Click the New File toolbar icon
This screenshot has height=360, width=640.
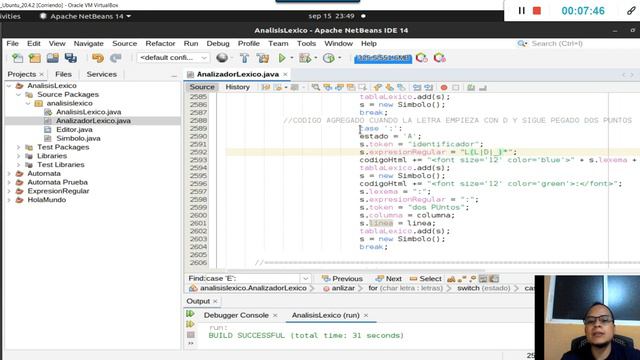click(17, 58)
